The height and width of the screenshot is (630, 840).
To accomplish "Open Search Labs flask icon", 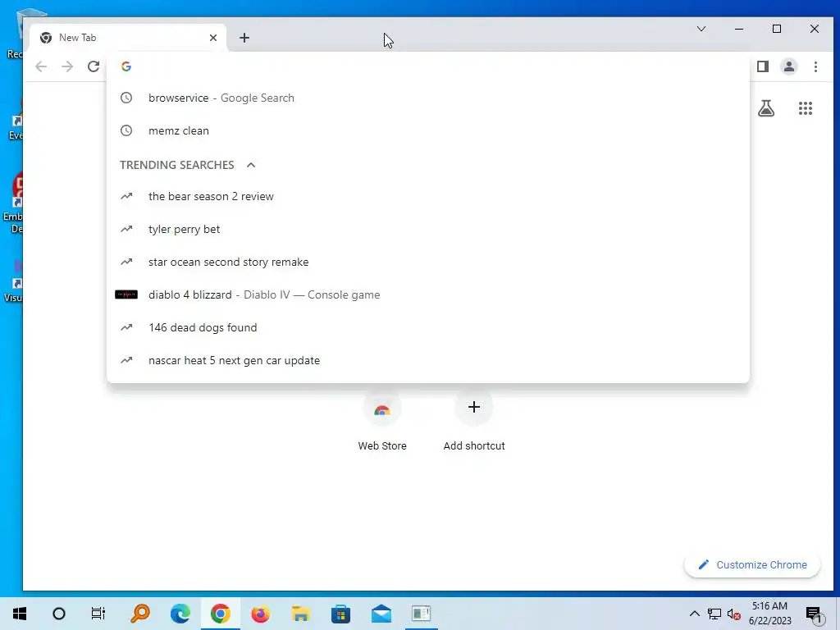I will (x=766, y=109).
